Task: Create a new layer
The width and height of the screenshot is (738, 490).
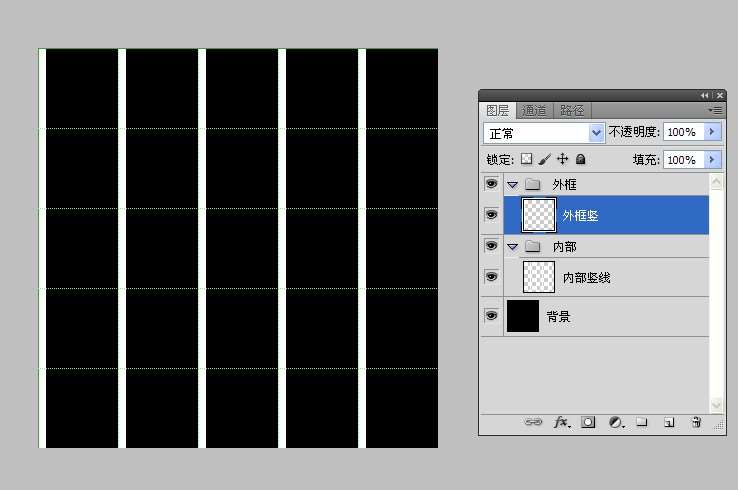Action: coord(669,423)
